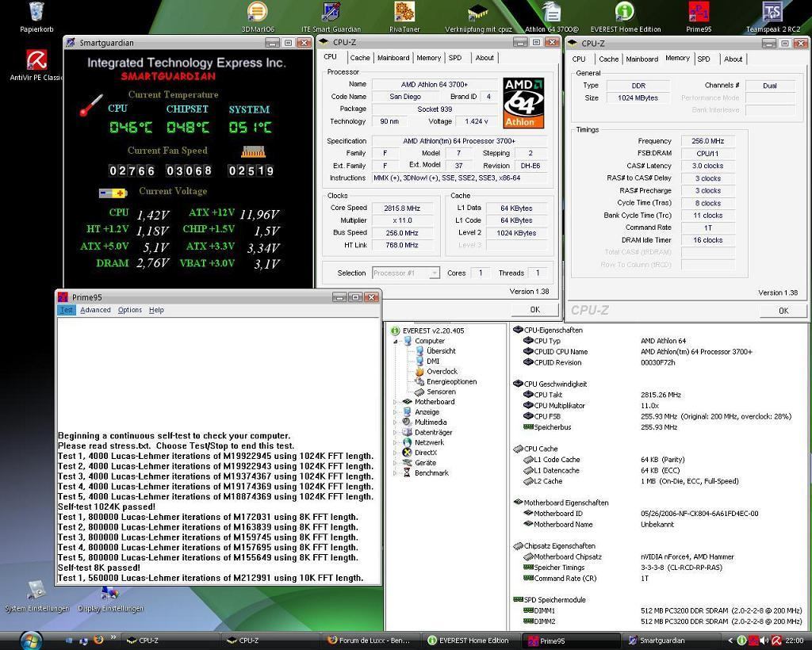This screenshot has width=812, height=650.
Task: Click the AntiVir tray icon in taskbar
Action: pos(776,640)
